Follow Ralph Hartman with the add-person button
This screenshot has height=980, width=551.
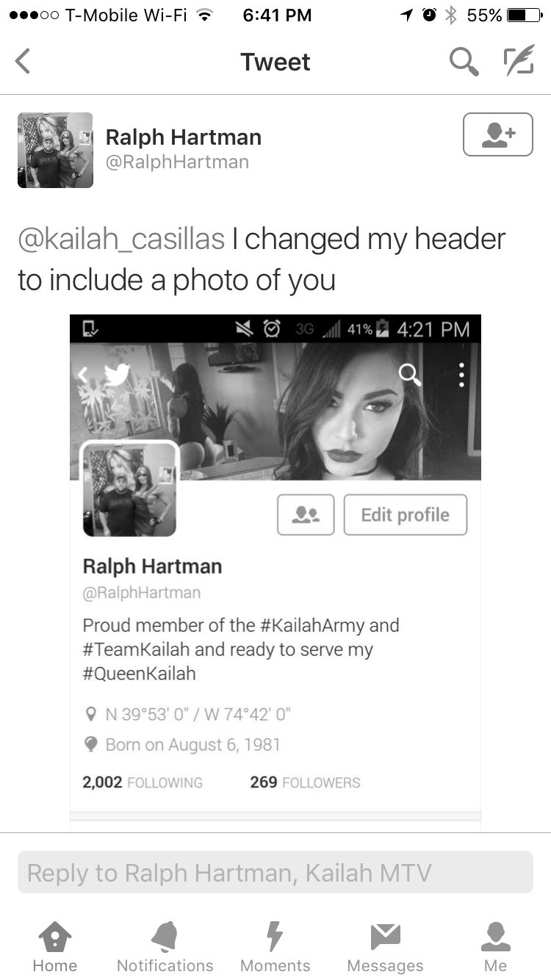pos(498,134)
